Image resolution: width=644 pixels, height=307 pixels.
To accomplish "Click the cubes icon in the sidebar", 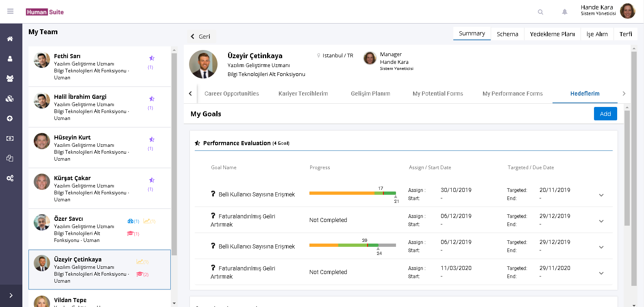I will click(10, 99).
